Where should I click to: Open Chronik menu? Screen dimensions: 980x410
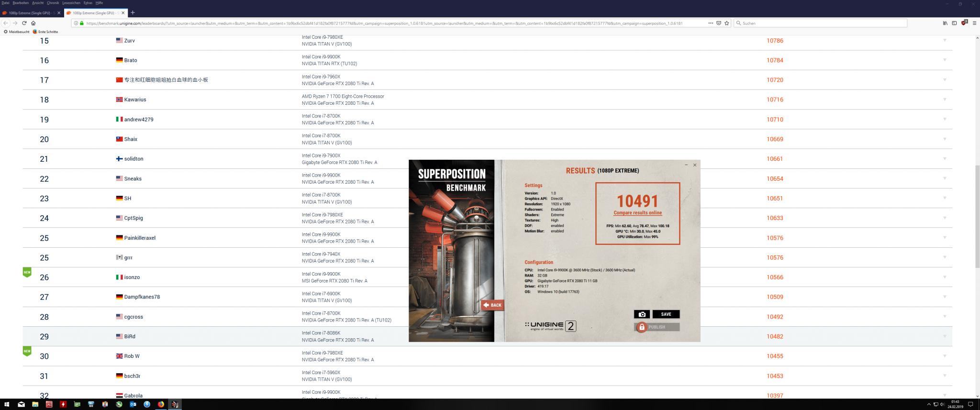pyautogui.click(x=53, y=3)
